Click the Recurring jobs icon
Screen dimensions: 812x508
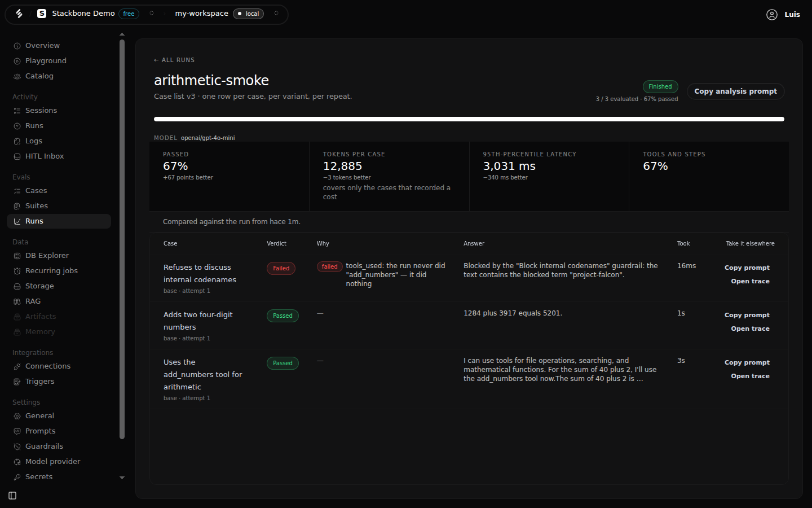[x=17, y=271]
